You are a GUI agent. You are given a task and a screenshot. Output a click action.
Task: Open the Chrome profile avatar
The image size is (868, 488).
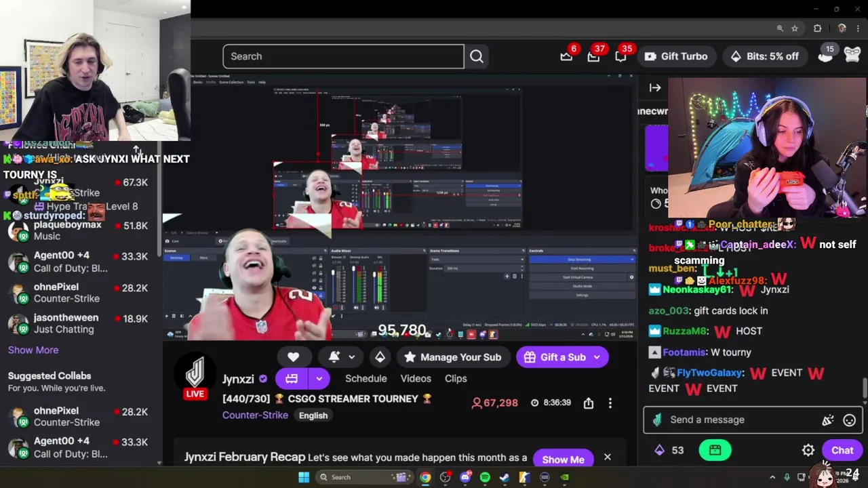(x=842, y=28)
